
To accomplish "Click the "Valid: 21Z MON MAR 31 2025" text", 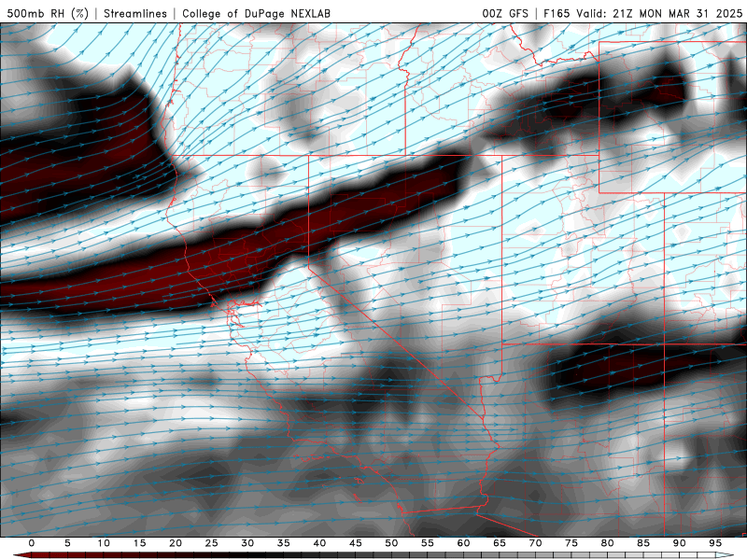I will (x=659, y=13).
